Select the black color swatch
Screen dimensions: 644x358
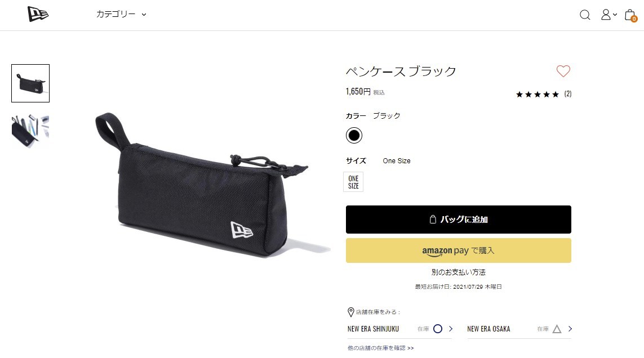[354, 136]
